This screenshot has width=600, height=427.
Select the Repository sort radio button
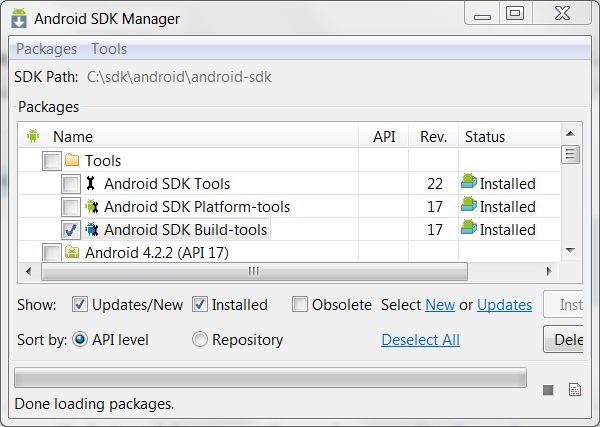200,339
